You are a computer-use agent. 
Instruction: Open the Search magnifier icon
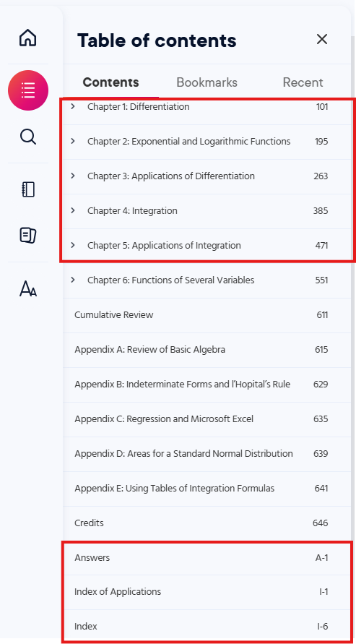[28, 137]
